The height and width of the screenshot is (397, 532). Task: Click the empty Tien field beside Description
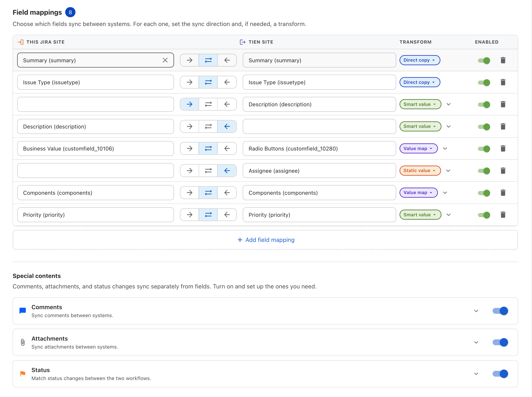tap(319, 126)
